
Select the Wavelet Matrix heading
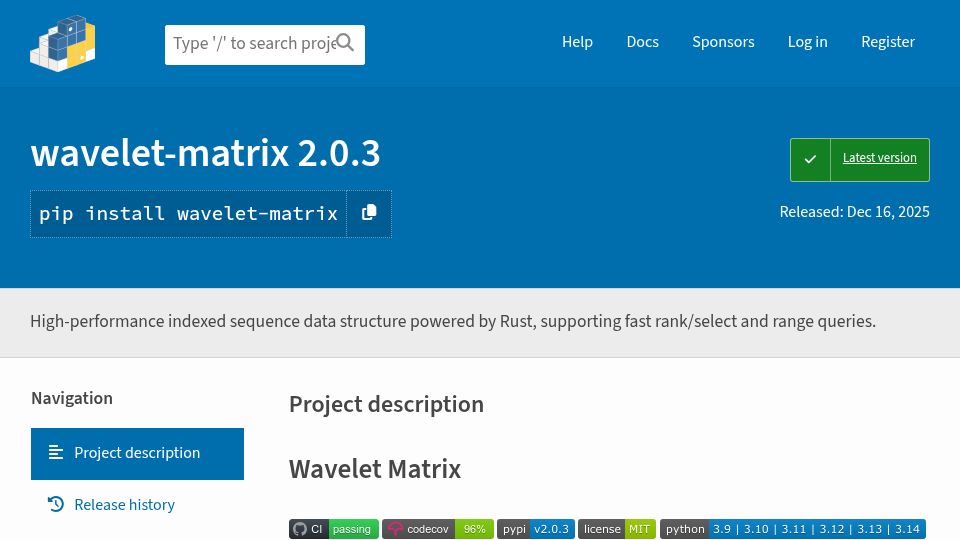tap(375, 469)
